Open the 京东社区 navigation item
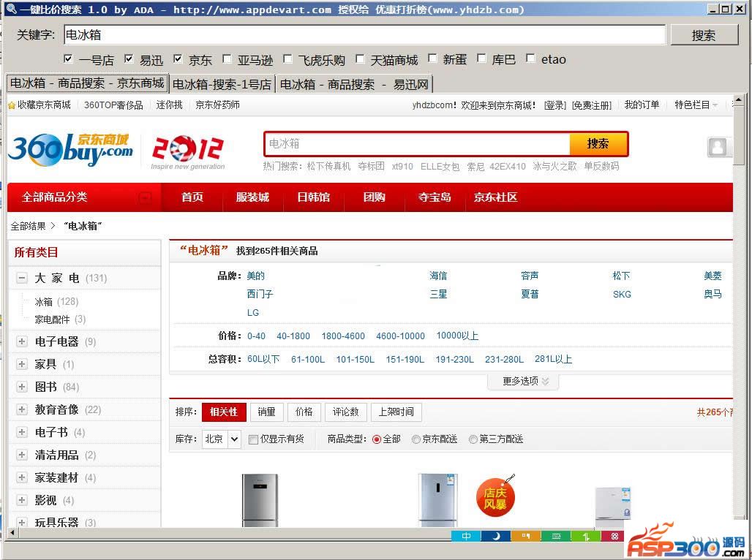752x560 pixels. [x=495, y=197]
